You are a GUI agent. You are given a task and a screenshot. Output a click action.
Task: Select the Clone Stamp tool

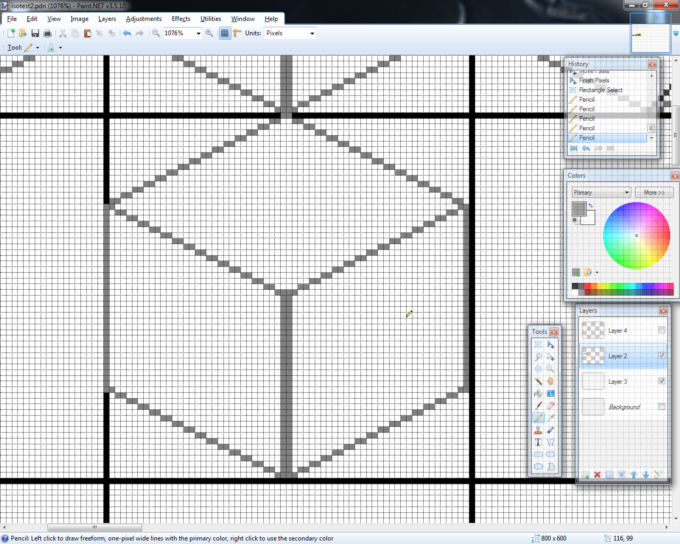coord(538,430)
